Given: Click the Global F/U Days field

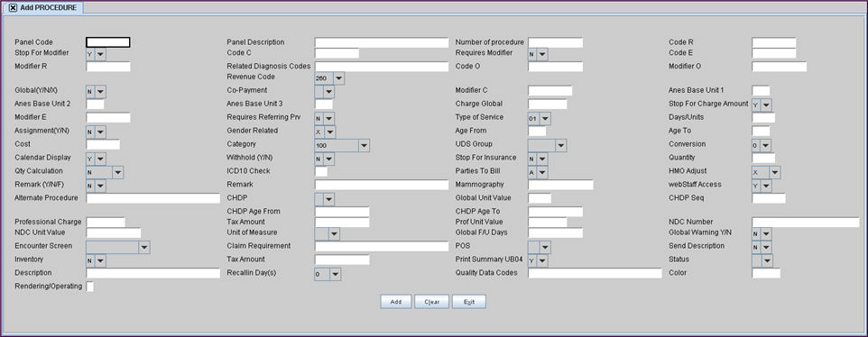Looking at the screenshot, I should coord(555,232).
